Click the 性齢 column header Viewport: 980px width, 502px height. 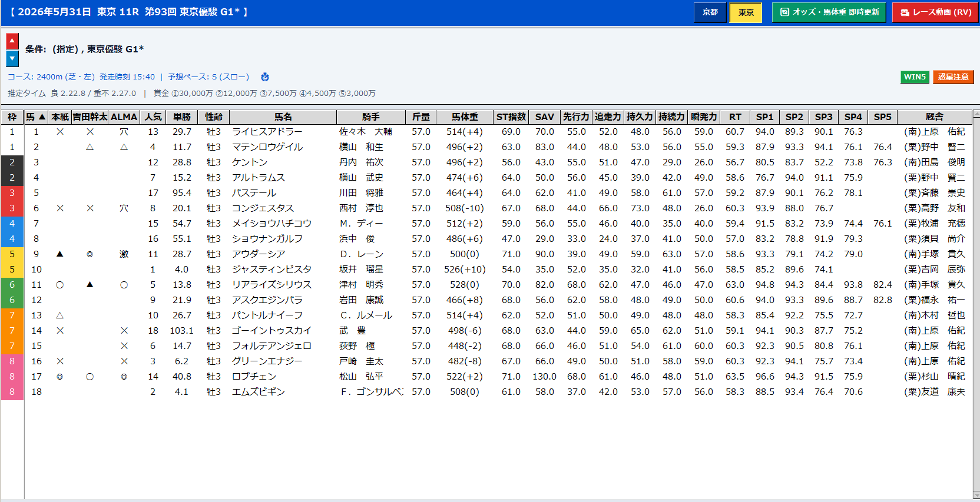pyautogui.click(x=214, y=117)
